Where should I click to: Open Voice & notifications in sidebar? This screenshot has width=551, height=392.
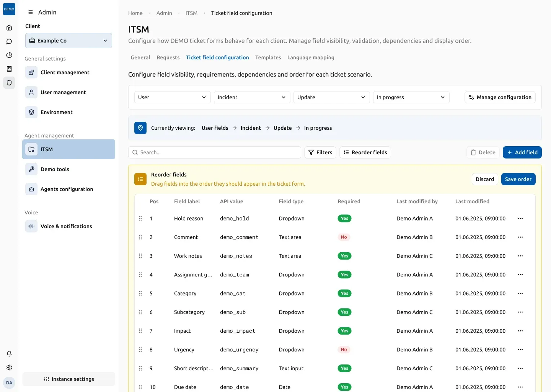tap(68, 226)
